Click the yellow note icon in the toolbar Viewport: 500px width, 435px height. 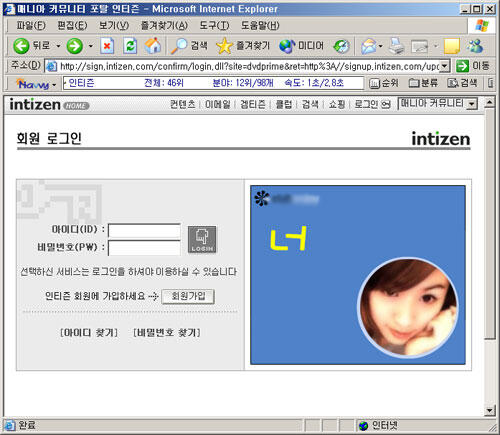452,46
